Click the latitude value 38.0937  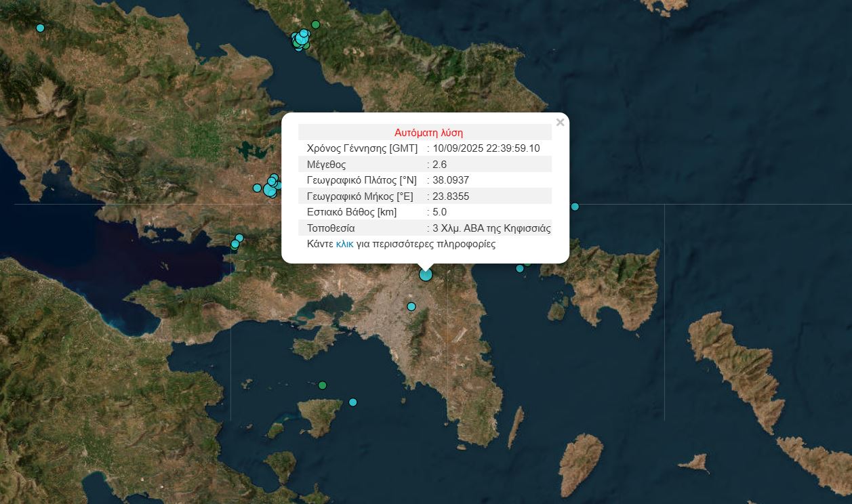pos(451,180)
